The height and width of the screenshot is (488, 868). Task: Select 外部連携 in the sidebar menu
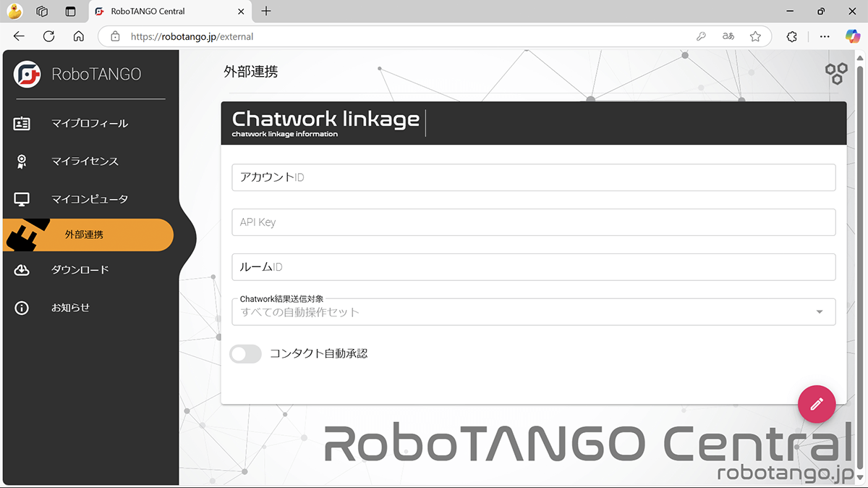tap(84, 235)
